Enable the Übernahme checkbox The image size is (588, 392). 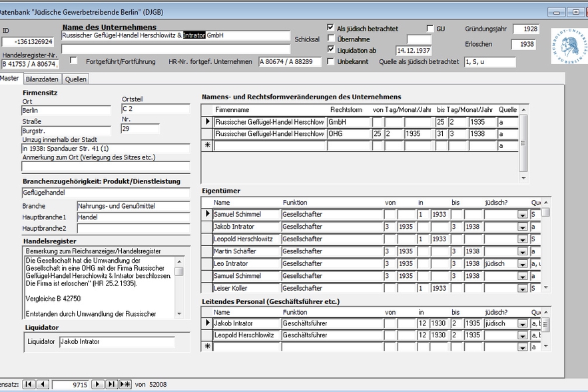(330, 39)
